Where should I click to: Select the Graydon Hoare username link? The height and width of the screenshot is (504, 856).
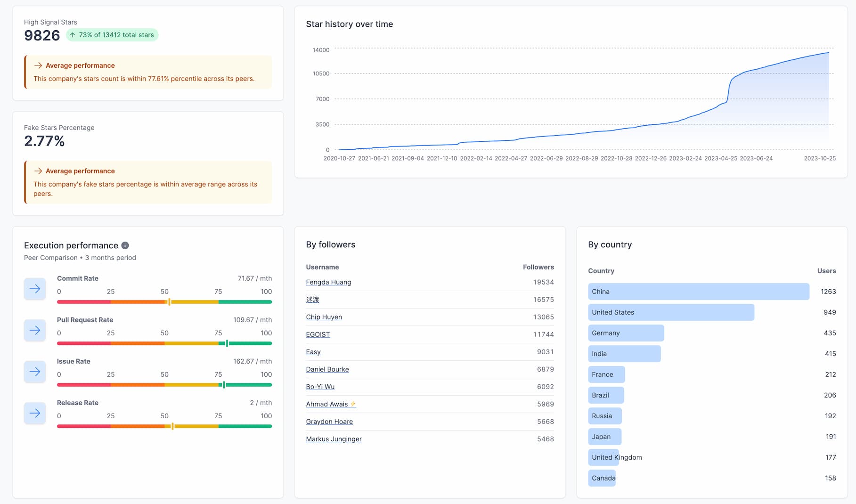(329, 422)
